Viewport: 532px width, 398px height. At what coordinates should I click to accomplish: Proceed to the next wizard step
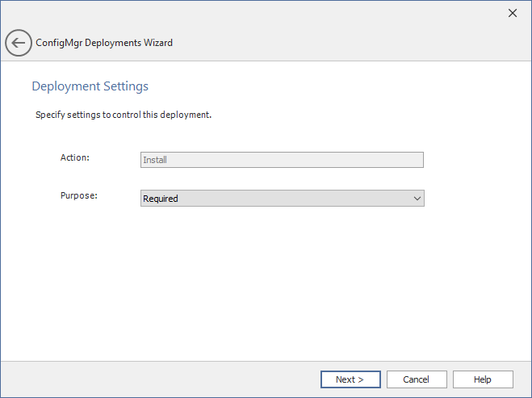[x=350, y=379]
